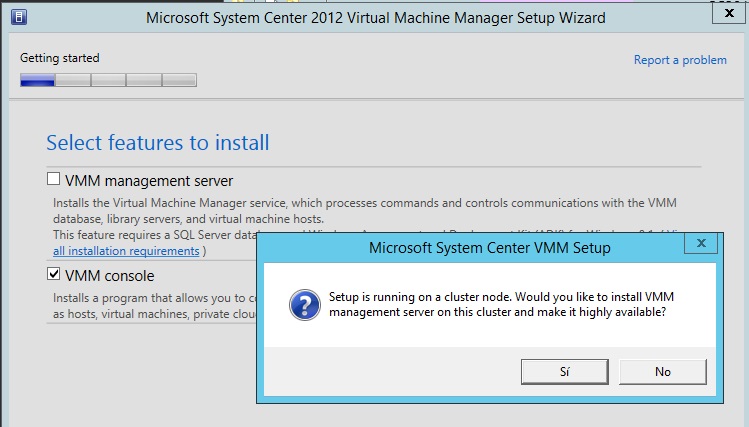749x427 pixels.
Task: Click the "VMM console" label text
Action: 109,276
